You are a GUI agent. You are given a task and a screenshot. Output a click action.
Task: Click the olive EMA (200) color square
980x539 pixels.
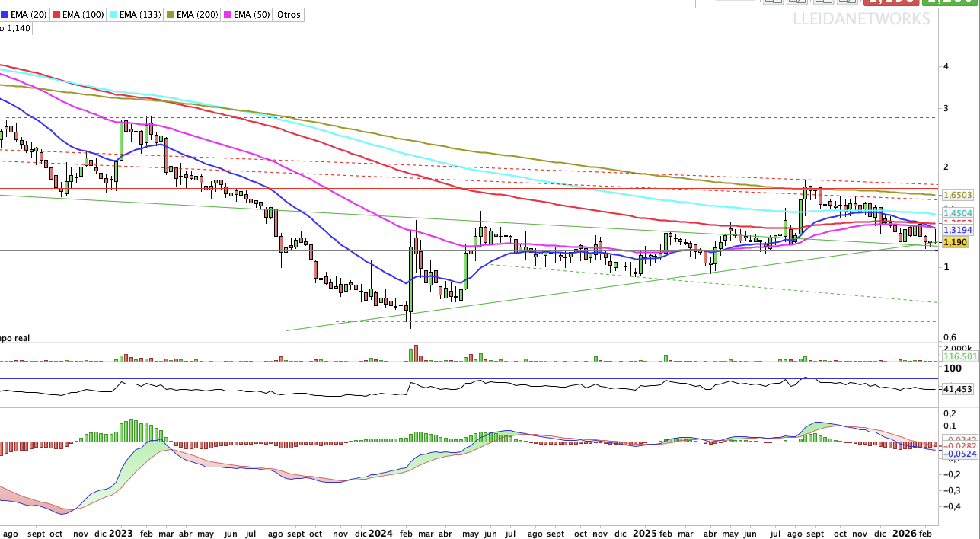pyautogui.click(x=171, y=15)
